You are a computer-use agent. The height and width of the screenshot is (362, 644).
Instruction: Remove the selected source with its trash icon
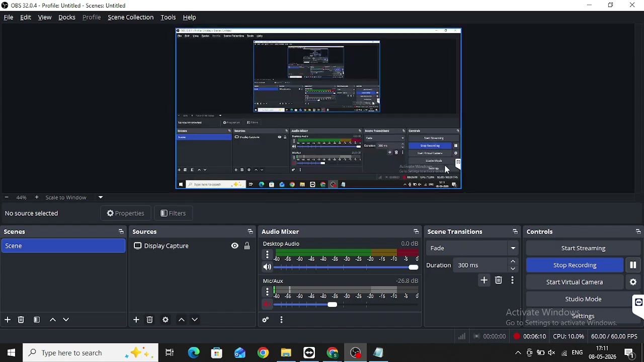click(150, 320)
